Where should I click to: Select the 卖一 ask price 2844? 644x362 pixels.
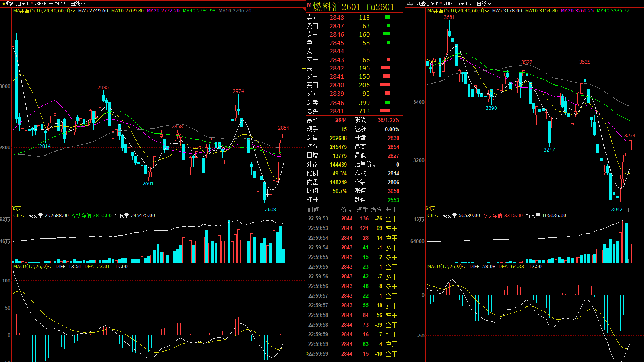point(336,51)
